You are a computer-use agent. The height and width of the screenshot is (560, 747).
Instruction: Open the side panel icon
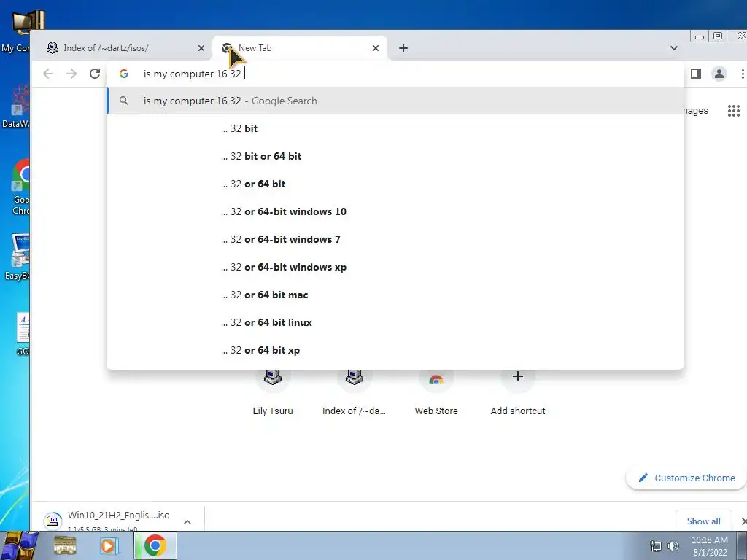point(695,74)
